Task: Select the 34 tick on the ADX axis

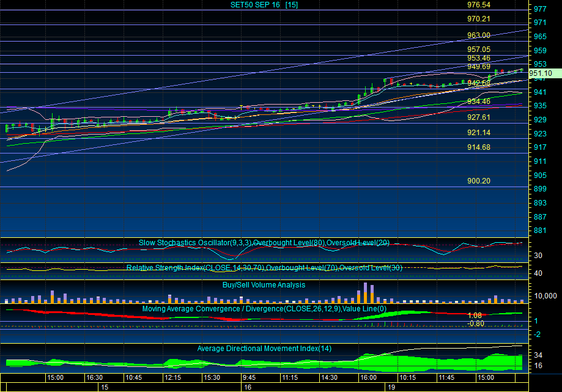Action: click(538, 355)
